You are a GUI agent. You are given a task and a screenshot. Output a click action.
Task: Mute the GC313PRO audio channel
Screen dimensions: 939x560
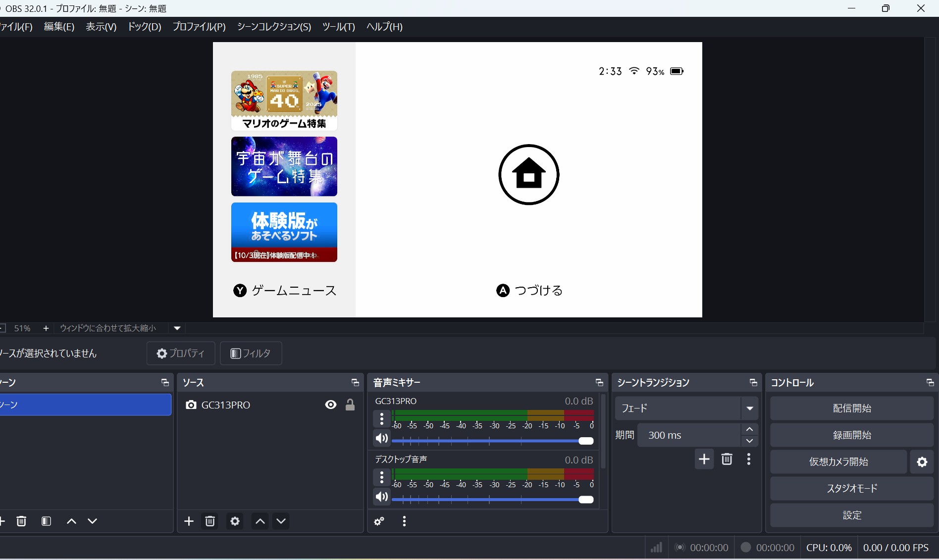coord(381,439)
